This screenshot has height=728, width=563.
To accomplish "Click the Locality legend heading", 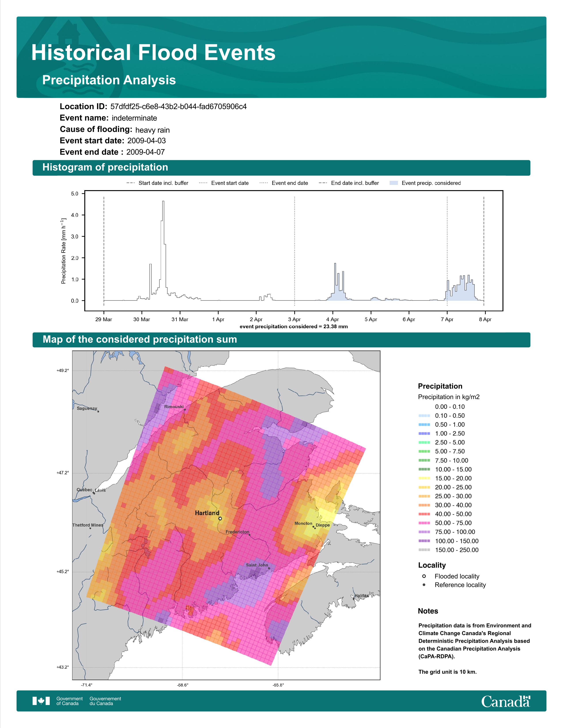I will coord(432,565).
